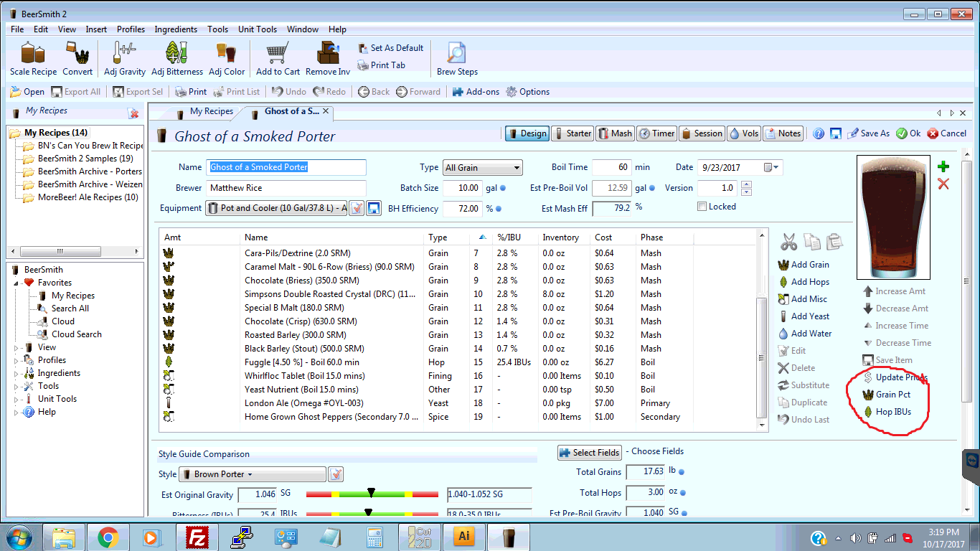
Task: Click the equipment profile edit icon
Action: point(357,208)
